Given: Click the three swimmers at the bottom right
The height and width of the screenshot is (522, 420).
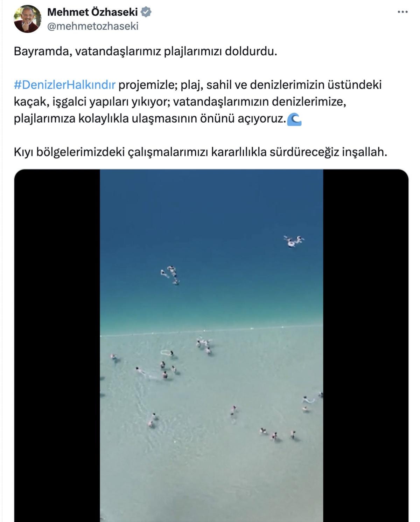Looking at the screenshot, I should pyautogui.click(x=278, y=435).
